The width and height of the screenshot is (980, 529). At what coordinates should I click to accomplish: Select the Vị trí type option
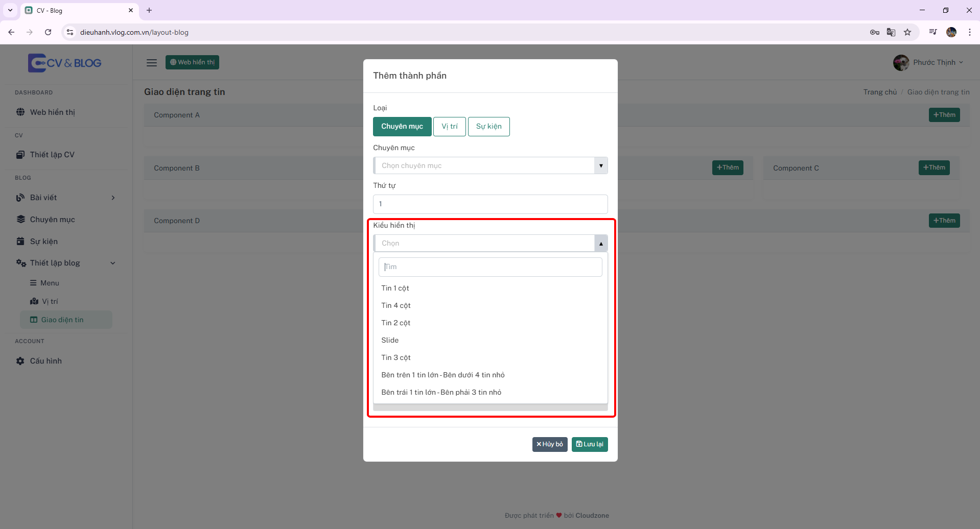(x=450, y=127)
